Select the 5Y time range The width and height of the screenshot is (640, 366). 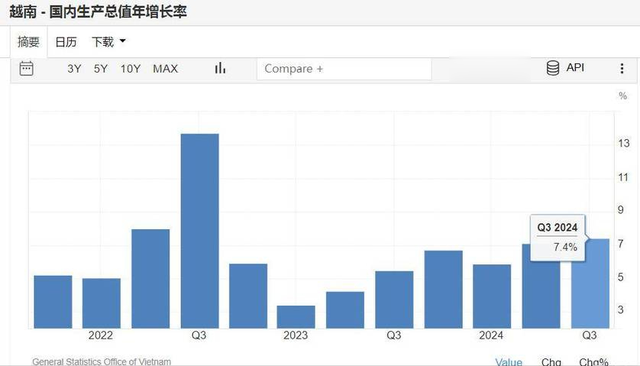point(101,69)
